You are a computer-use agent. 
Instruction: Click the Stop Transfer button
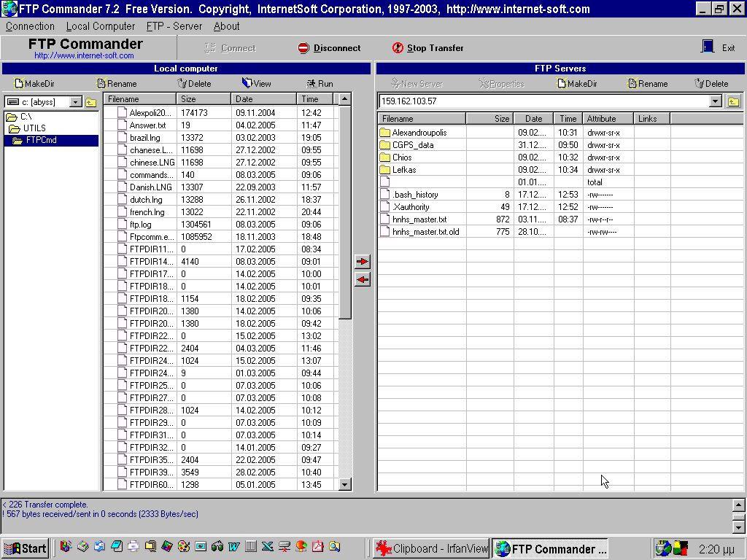point(427,47)
